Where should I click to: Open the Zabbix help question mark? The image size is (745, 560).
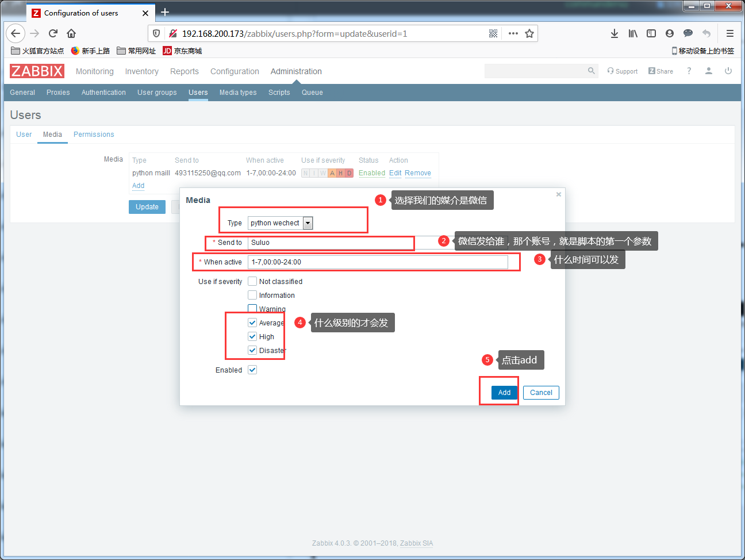689,71
